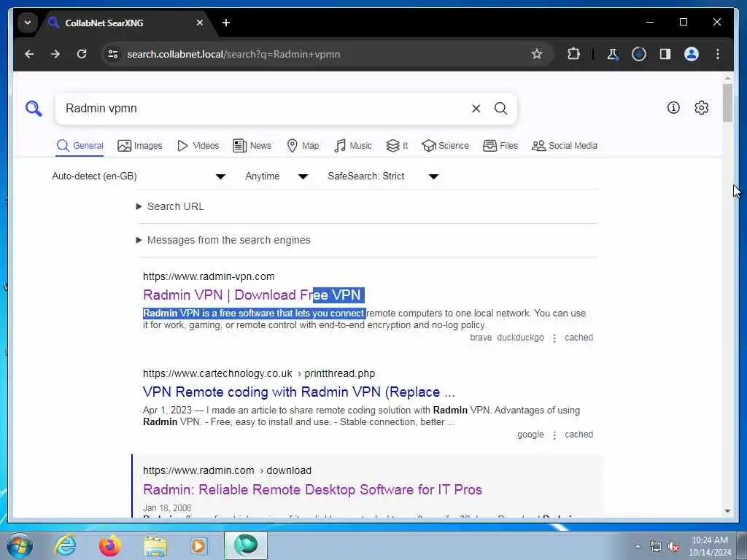
Task: Click the 'Jan 18, 2006' date text
Action: point(167,508)
